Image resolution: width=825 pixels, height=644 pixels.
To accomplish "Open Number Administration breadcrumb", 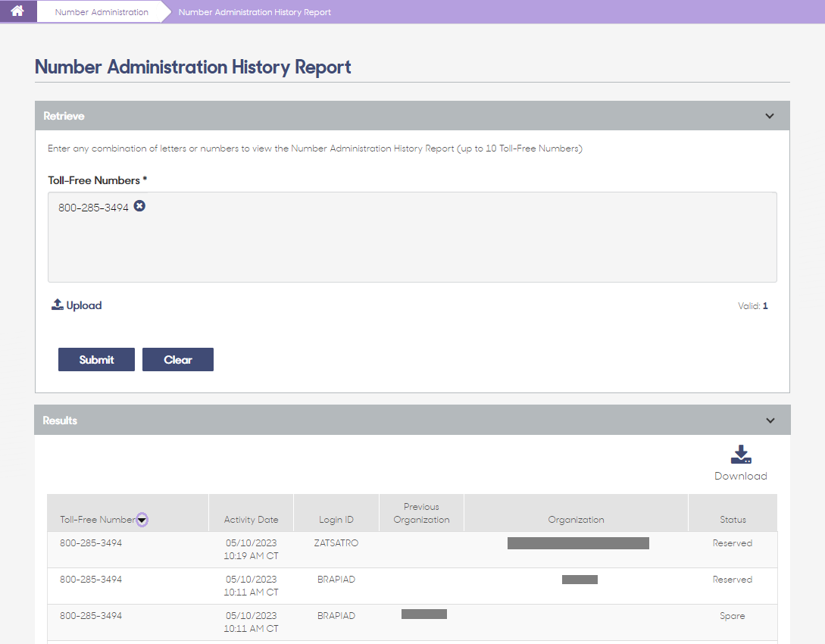I will [x=102, y=12].
